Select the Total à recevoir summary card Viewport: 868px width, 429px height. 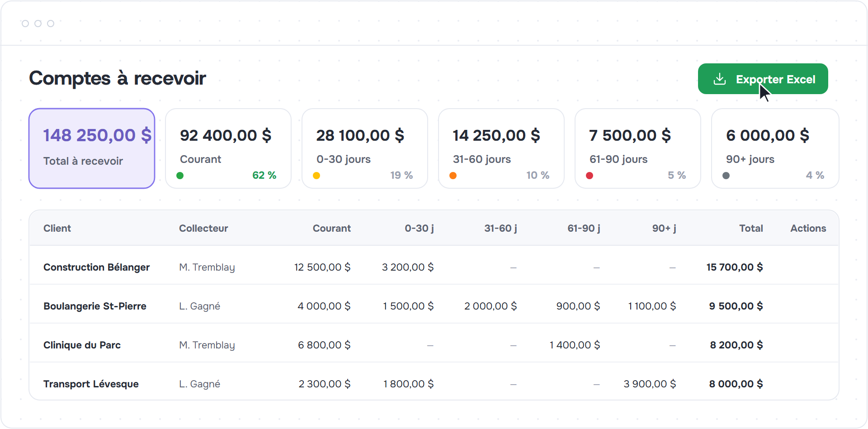point(92,148)
